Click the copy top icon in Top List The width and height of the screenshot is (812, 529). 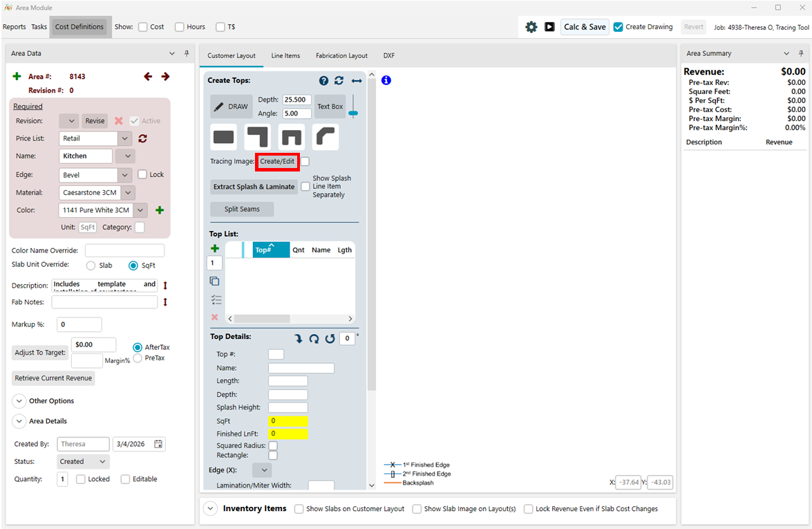click(x=214, y=281)
